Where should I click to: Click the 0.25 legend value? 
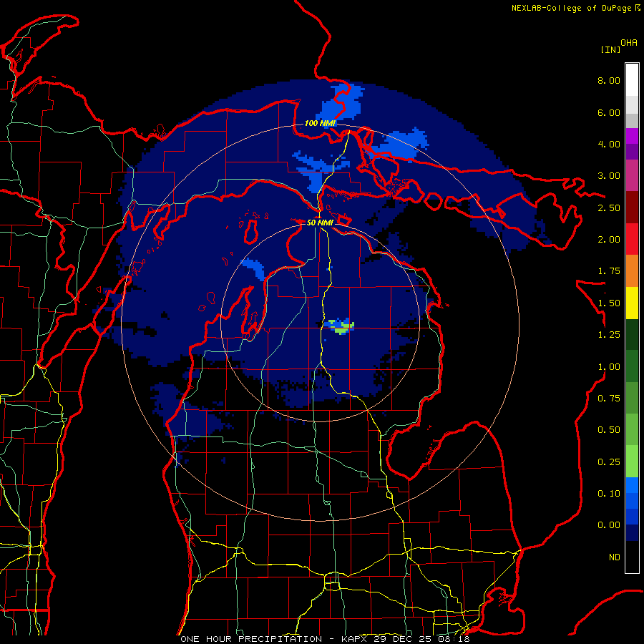[x=609, y=462]
